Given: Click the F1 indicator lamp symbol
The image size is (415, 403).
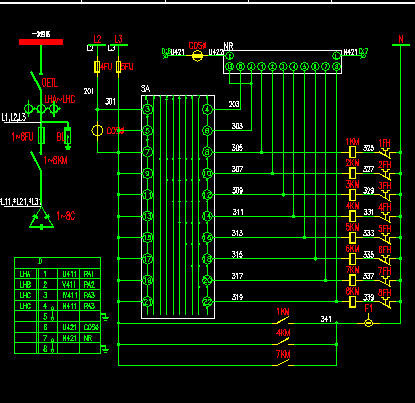Looking at the screenshot, I should pyautogui.click(x=368, y=323).
